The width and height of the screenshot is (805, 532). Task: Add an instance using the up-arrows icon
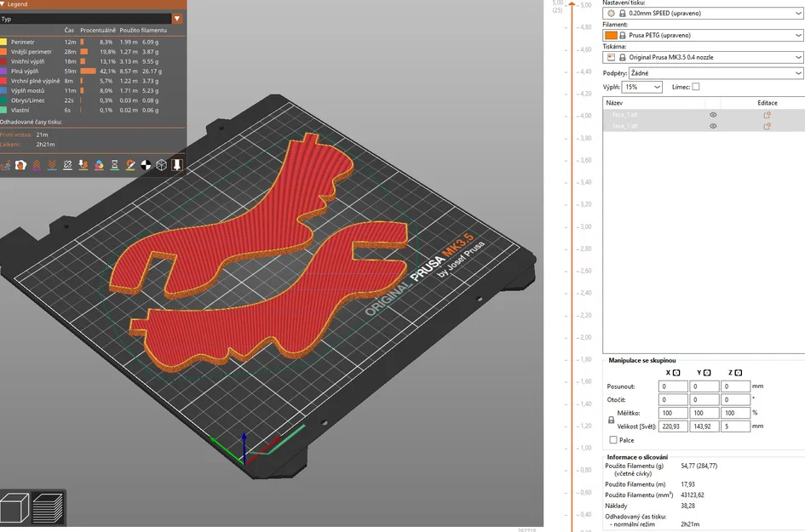(37, 164)
